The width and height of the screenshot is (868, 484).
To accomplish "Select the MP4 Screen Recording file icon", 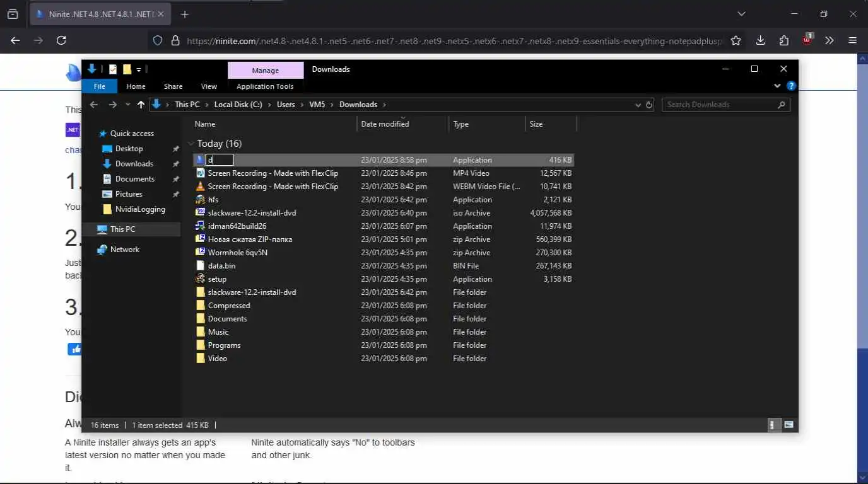I will (x=200, y=173).
